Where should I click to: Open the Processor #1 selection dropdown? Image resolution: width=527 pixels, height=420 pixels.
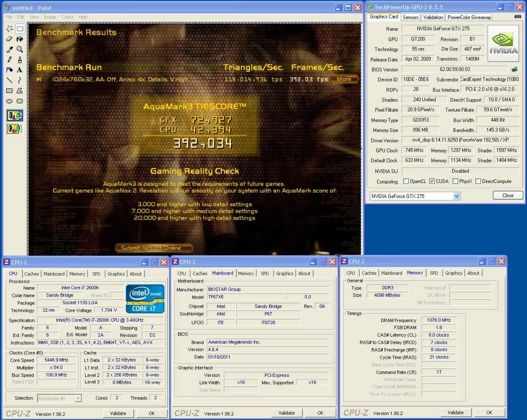[78, 398]
